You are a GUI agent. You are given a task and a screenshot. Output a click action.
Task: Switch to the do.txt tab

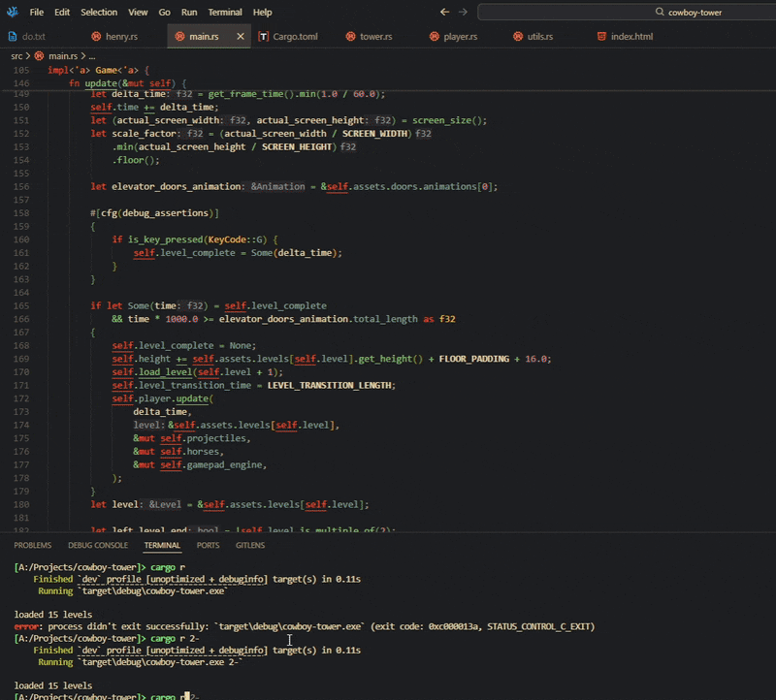34,36
